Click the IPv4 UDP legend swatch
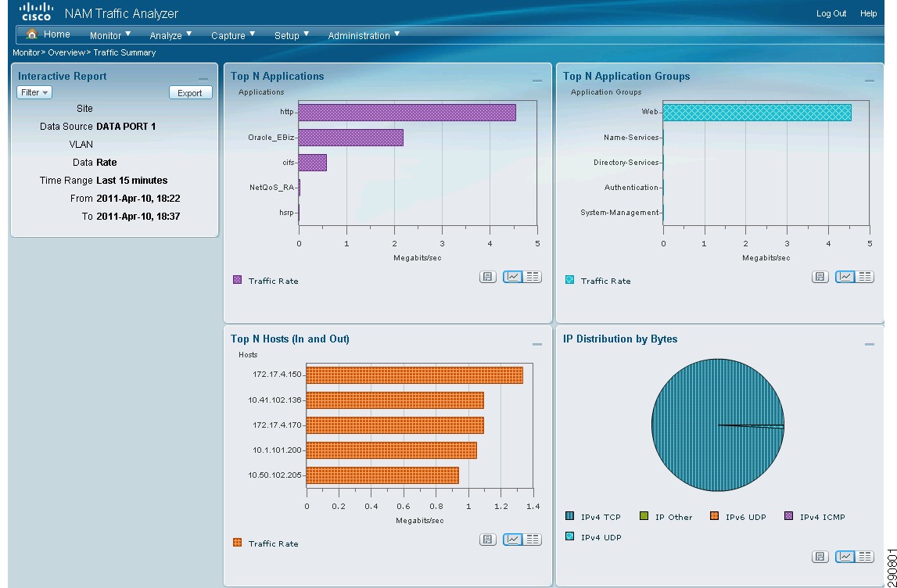 coord(569,536)
